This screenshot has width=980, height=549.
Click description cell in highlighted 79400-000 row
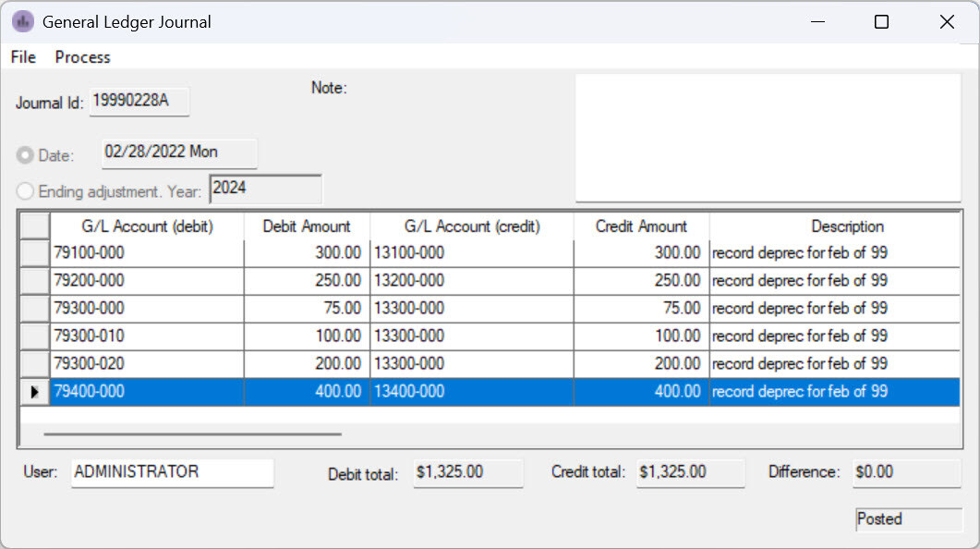click(x=835, y=392)
